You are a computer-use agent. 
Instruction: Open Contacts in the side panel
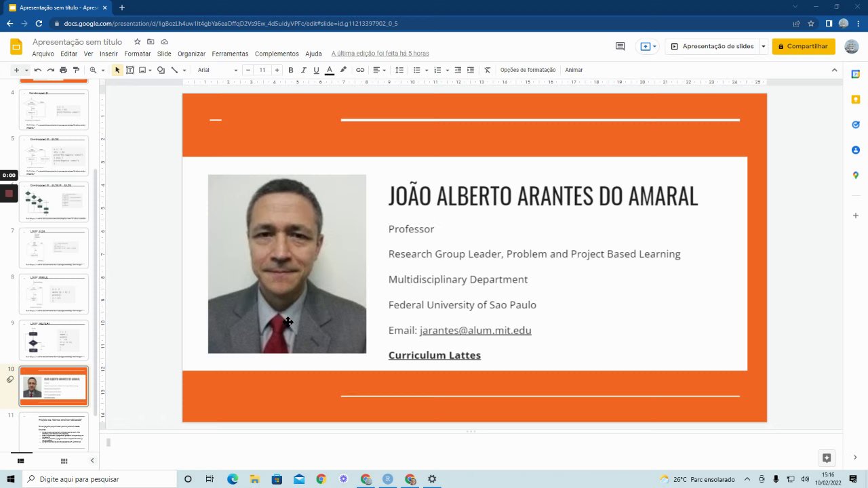856,150
